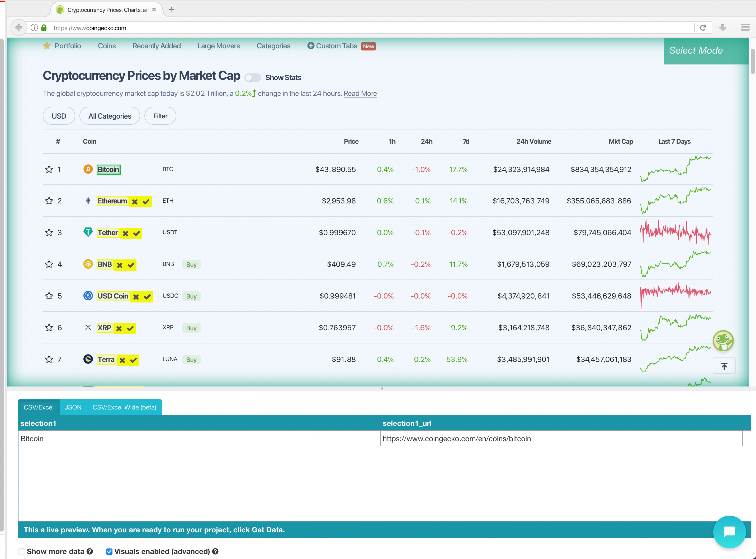Click the browser address bar URL
The width and height of the screenshot is (756, 559).
tap(90, 28)
